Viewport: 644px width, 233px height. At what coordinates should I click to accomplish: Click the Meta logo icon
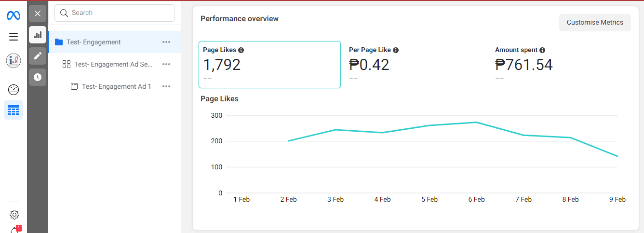coord(13,15)
